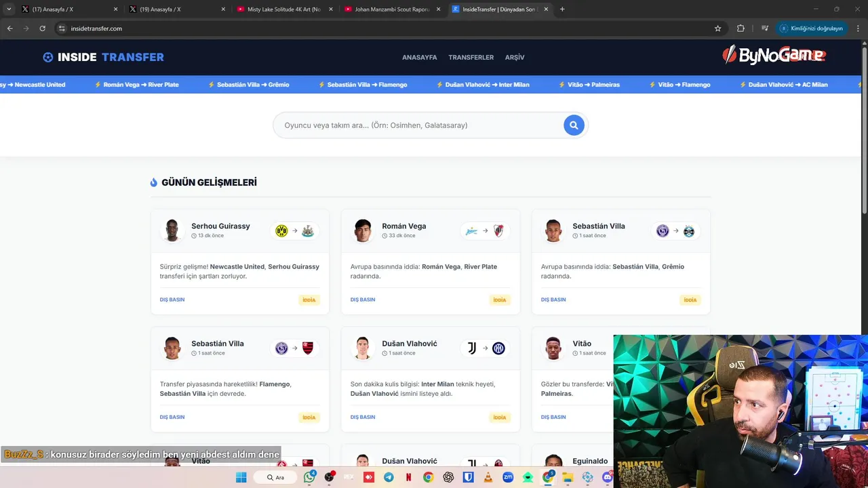Click Serhou Guirassy player photo

click(172, 230)
